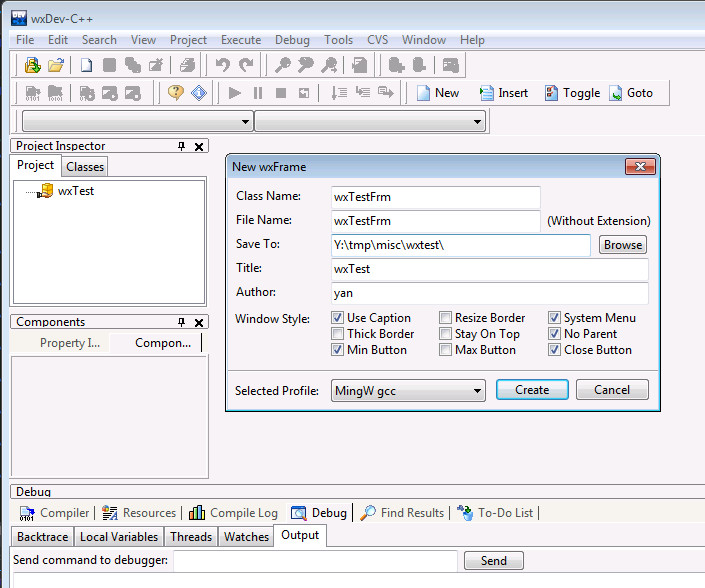
Task: Click the Print toolbar icon
Action: tap(187, 65)
